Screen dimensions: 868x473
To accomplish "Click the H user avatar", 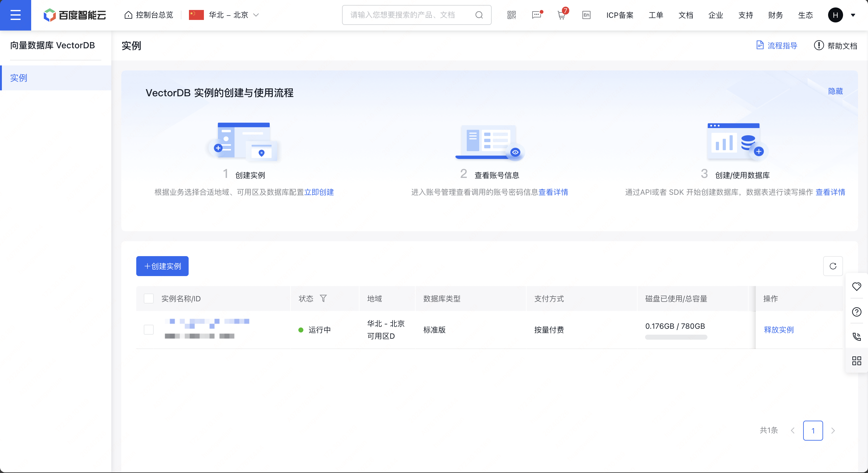I will pyautogui.click(x=835, y=15).
